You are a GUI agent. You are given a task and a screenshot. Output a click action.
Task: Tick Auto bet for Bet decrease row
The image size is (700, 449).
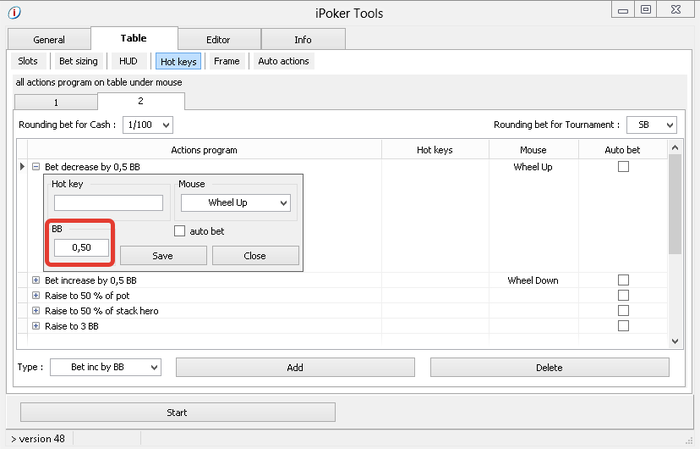click(x=623, y=167)
